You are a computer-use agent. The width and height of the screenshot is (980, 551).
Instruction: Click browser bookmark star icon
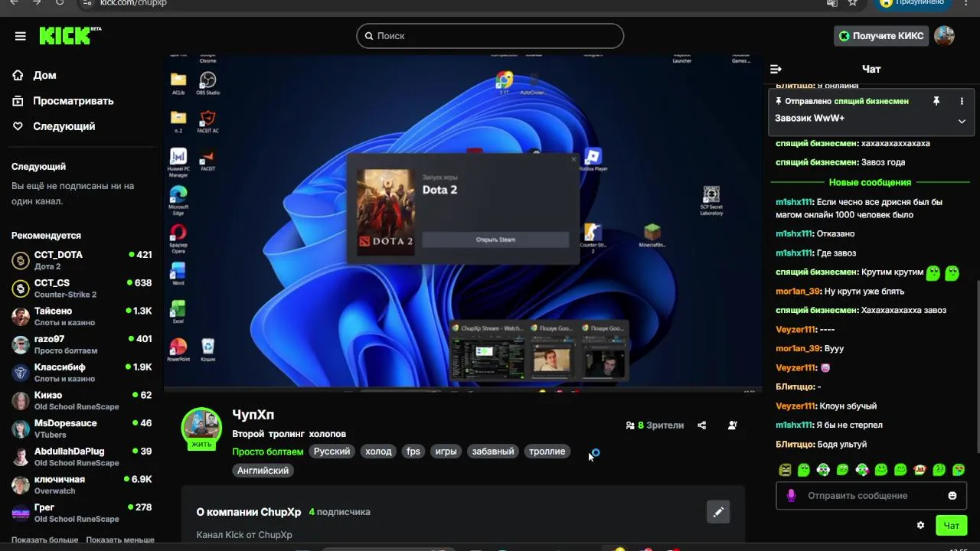(x=852, y=3)
